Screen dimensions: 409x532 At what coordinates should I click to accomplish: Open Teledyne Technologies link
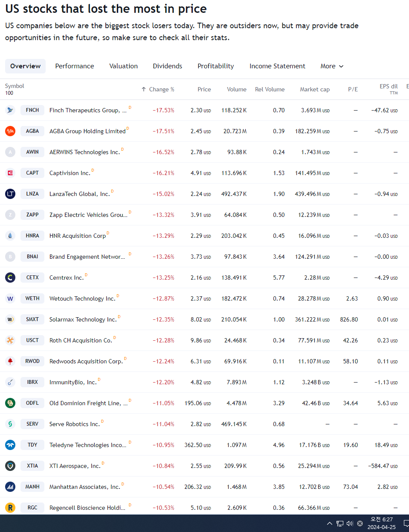(x=88, y=445)
